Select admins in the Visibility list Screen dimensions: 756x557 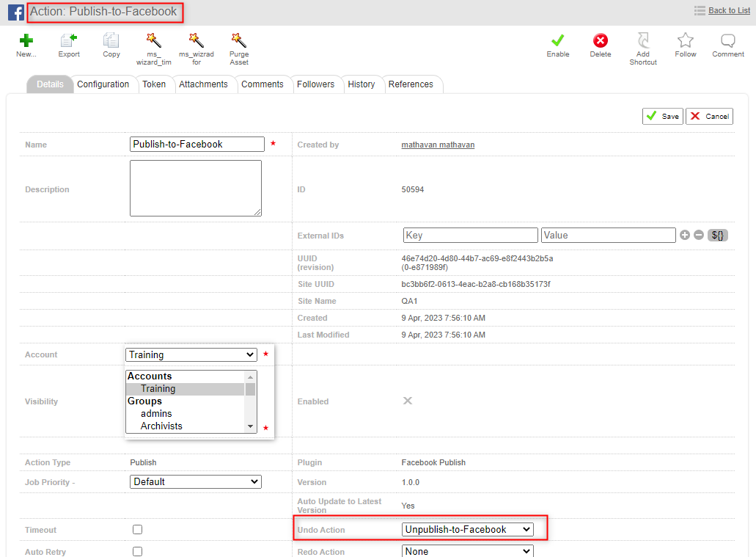pyautogui.click(x=185, y=414)
